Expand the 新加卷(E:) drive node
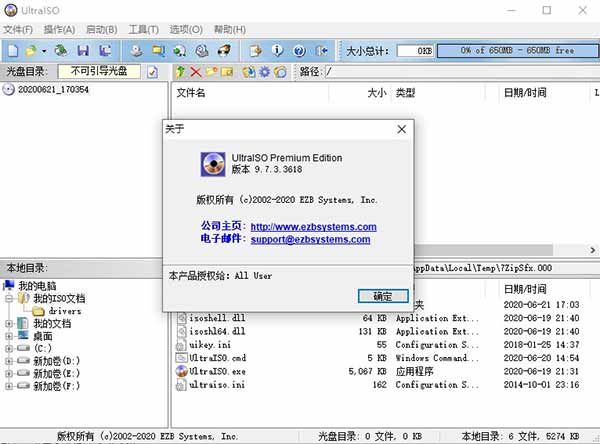 click(x=9, y=374)
